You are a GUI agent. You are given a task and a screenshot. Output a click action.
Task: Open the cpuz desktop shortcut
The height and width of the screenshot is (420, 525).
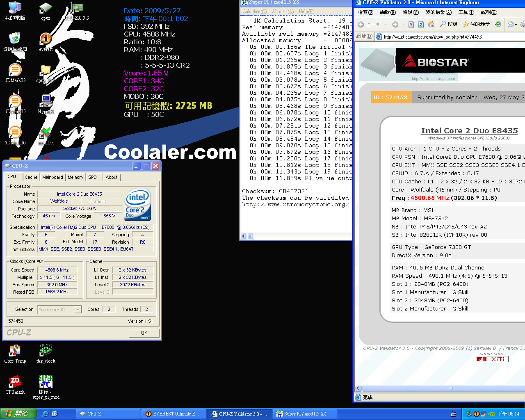tap(46, 11)
